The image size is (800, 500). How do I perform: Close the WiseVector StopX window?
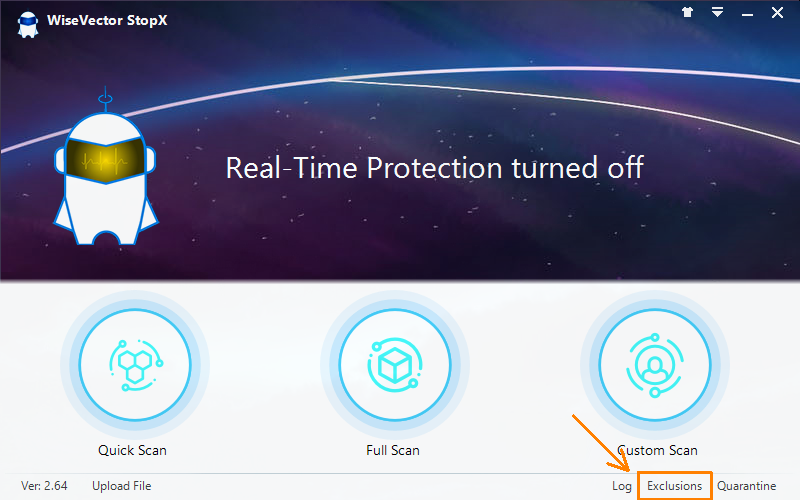[x=777, y=13]
